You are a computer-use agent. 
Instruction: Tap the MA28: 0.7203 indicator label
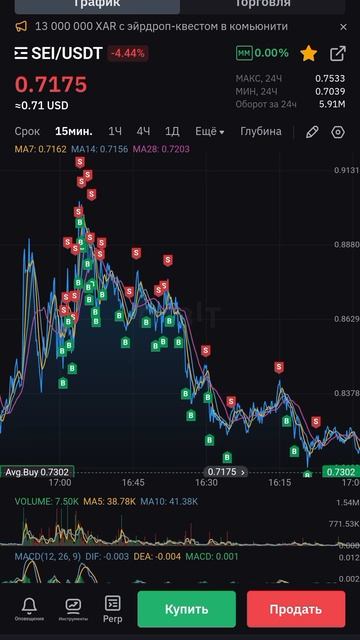coord(161,149)
